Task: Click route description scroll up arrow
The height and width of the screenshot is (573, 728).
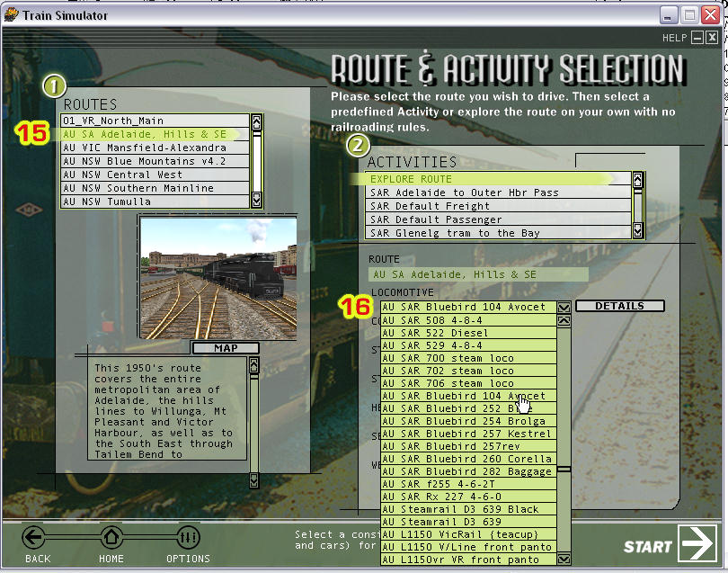Action: (x=254, y=366)
